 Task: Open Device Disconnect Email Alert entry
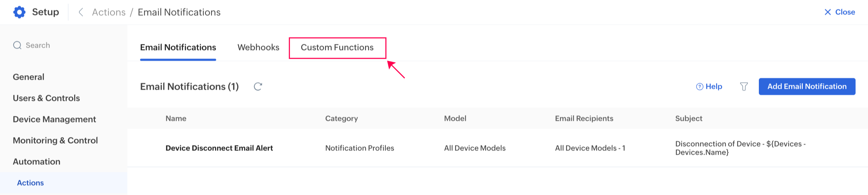click(219, 148)
